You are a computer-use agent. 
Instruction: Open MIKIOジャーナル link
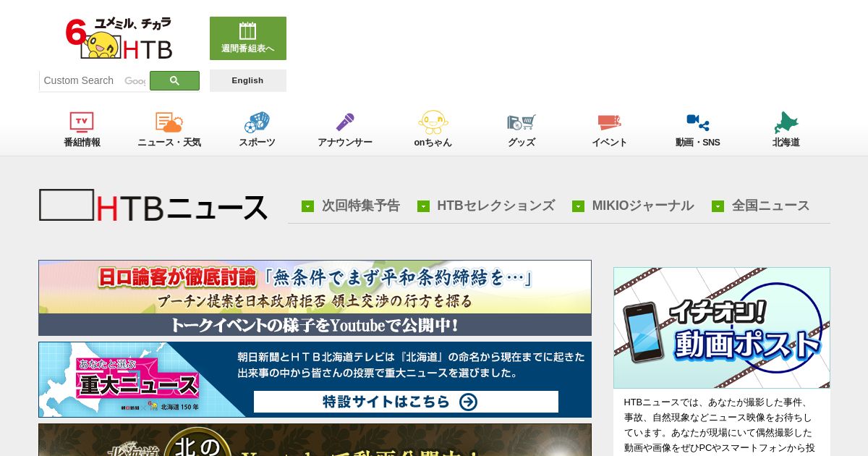click(x=643, y=206)
